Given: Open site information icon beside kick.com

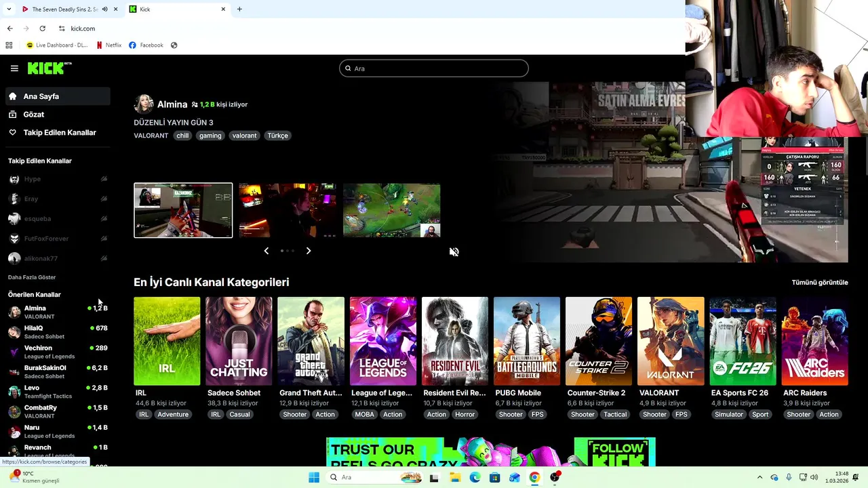Looking at the screenshot, I should coord(62,28).
